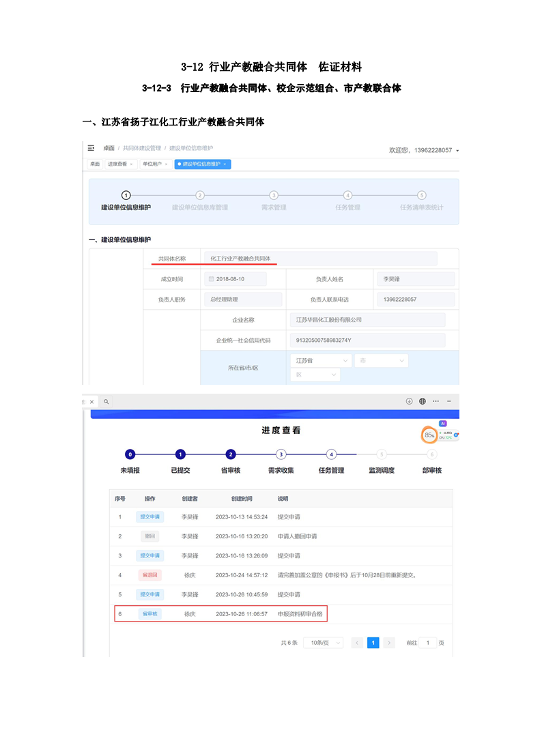Open the 10条/页 page size dropdown
Screen dimensions: 542x756
coord(323,643)
